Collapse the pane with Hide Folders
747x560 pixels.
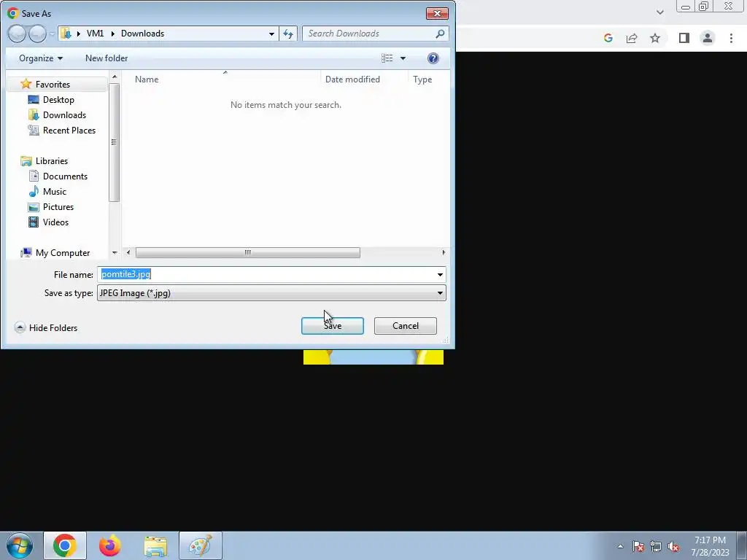click(46, 327)
